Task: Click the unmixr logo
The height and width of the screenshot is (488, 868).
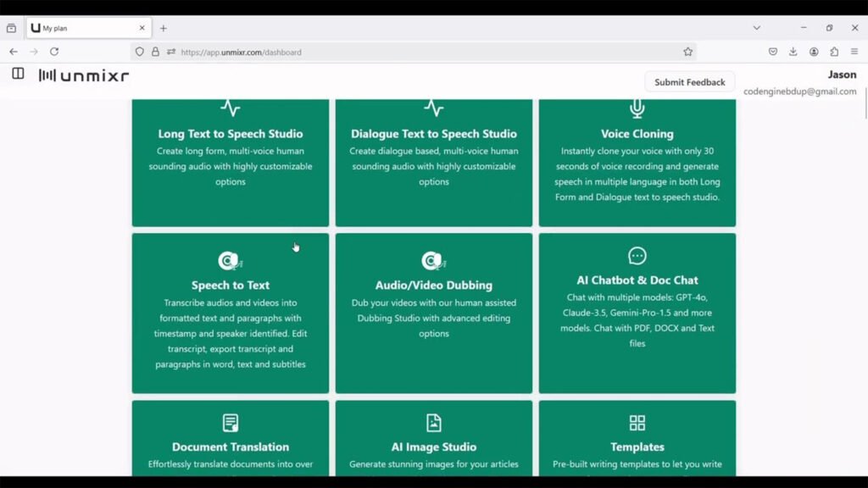Action: click(x=84, y=75)
